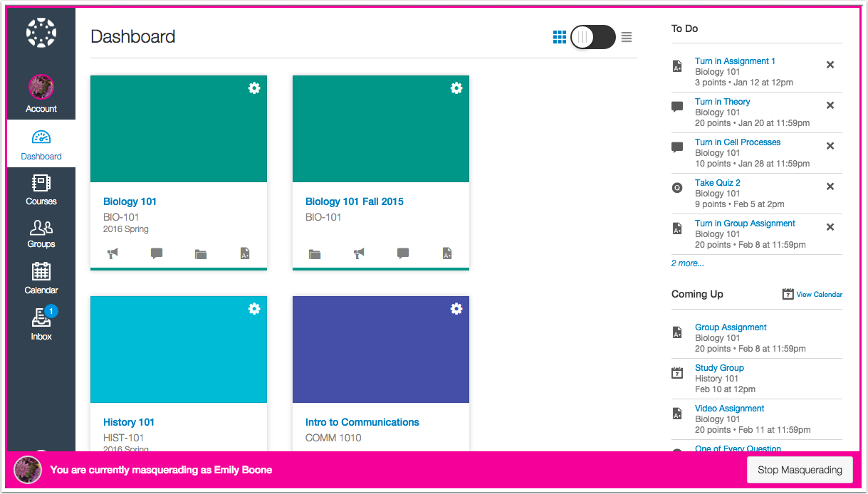The image size is (868, 494).
Task: Click the light blue History 101 card color area
Action: coord(179,350)
